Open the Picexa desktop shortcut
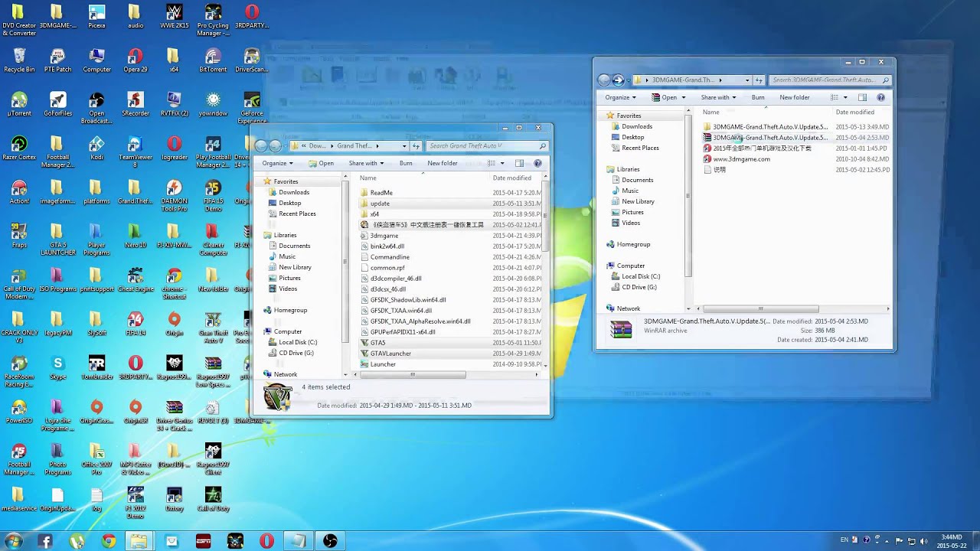 pyautogui.click(x=96, y=16)
